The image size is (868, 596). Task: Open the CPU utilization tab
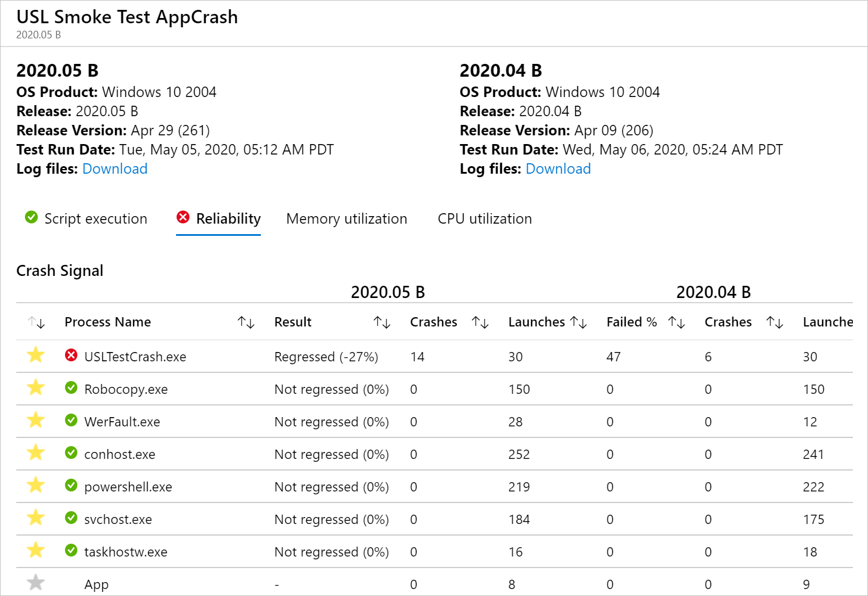coord(485,218)
